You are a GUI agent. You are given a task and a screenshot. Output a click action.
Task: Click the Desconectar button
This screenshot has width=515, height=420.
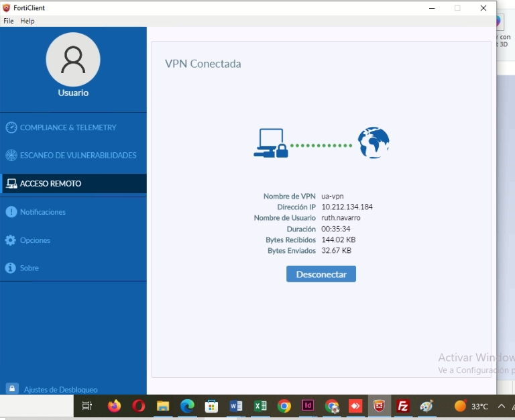321,274
